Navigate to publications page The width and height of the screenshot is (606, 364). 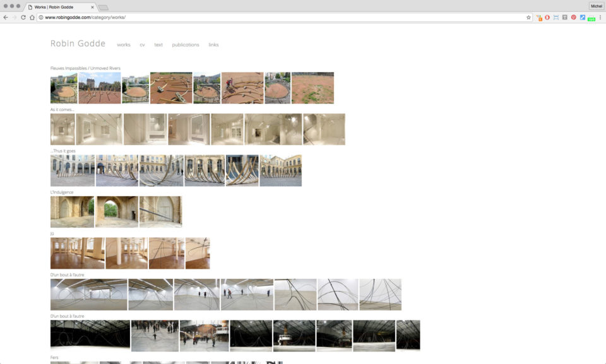point(186,45)
